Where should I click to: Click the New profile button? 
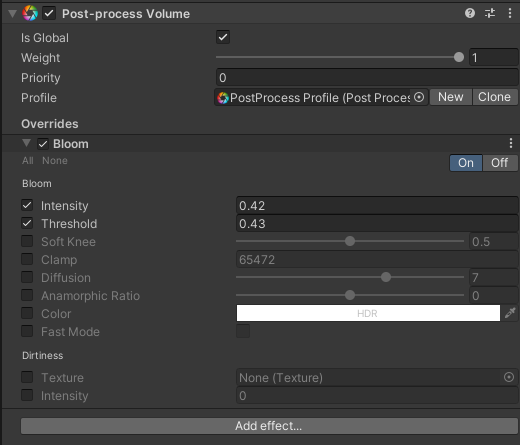point(451,97)
